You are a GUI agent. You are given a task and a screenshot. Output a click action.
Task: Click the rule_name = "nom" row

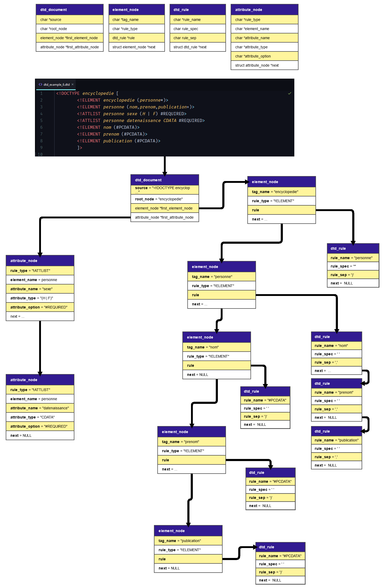(336, 346)
